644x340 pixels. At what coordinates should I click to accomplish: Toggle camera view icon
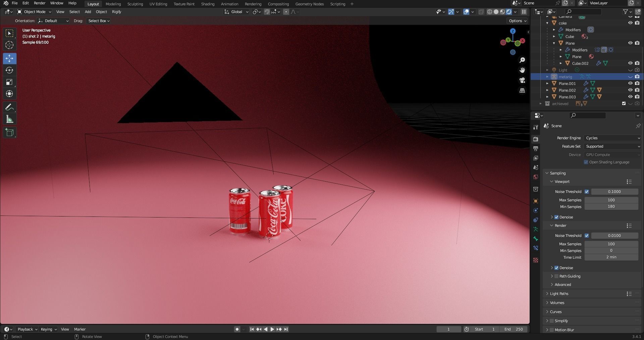coord(522,80)
